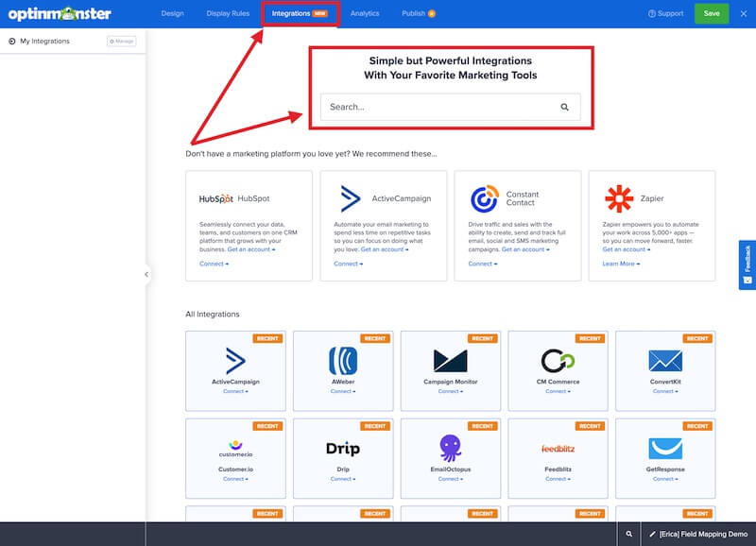Click Connect in recommended ActiveCampaign card
The image size is (756, 546).
point(348,264)
